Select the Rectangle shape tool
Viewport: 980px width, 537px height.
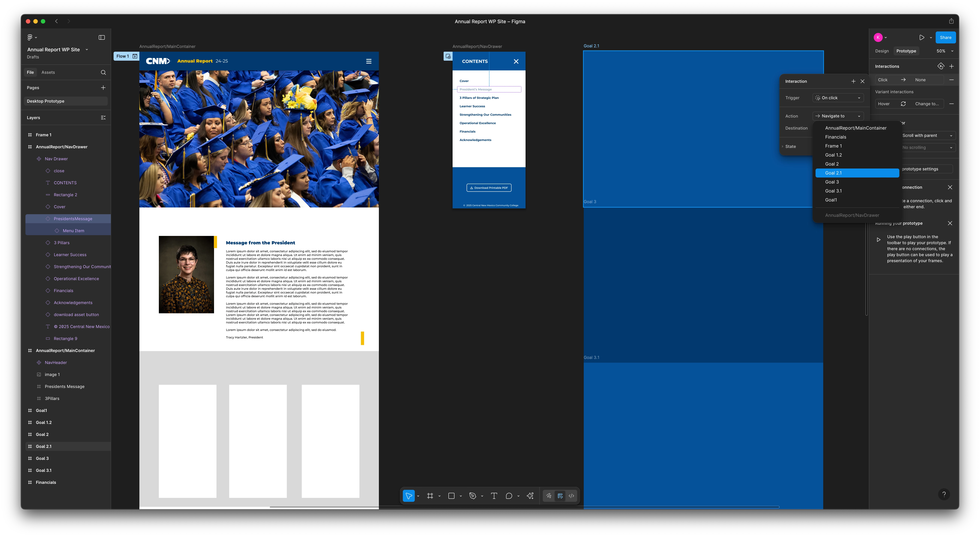[x=451, y=496]
